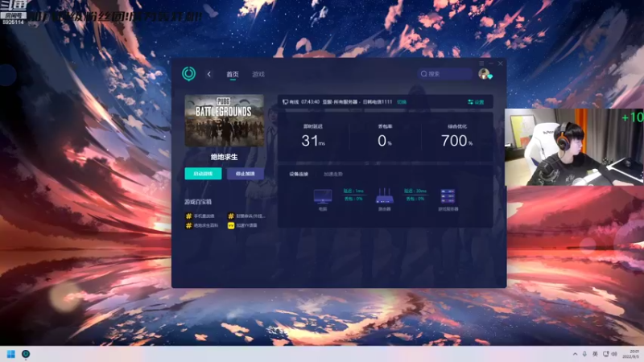The width and height of the screenshot is (644, 362).
Task: Click the 亚服-所有服务器 server text
Action: point(340,102)
